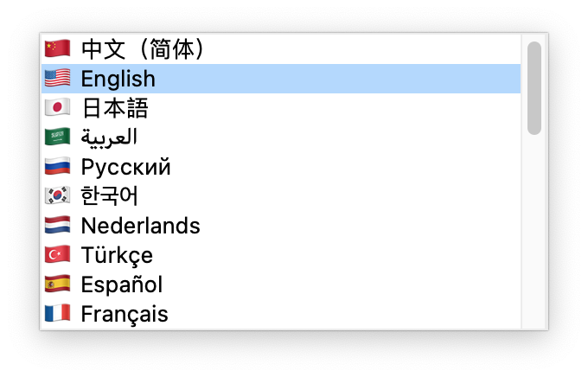Click the Japan flag icon
Viewport: 588px width, 377px height.
coord(57,108)
